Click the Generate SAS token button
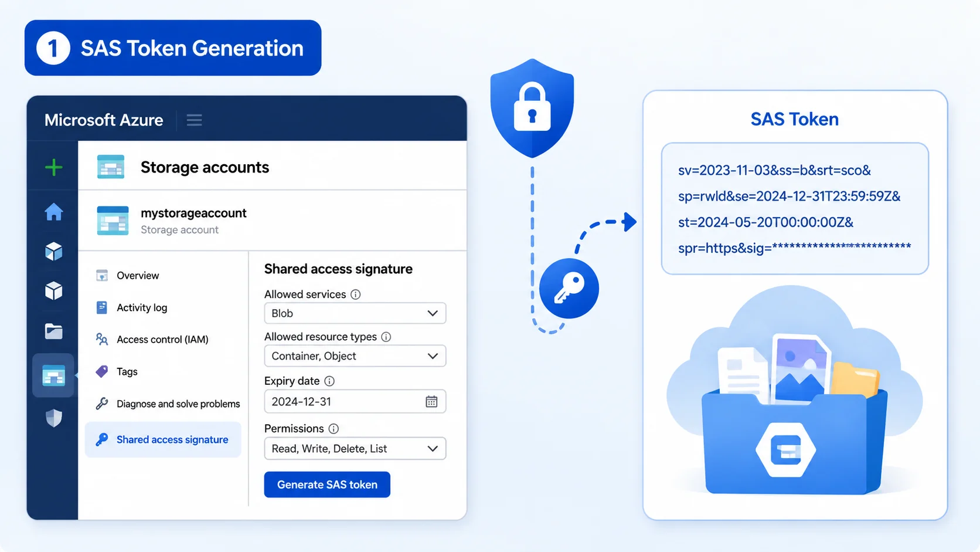The image size is (980, 552). 327,485
